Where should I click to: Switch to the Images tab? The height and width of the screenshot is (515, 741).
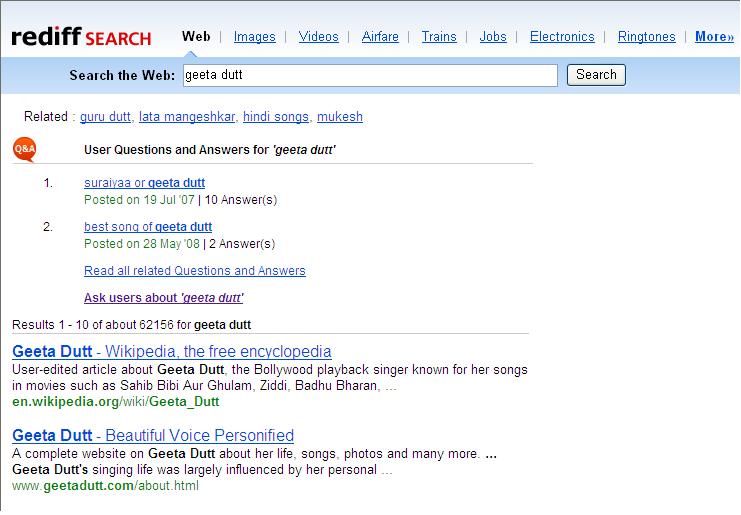pos(254,36)
